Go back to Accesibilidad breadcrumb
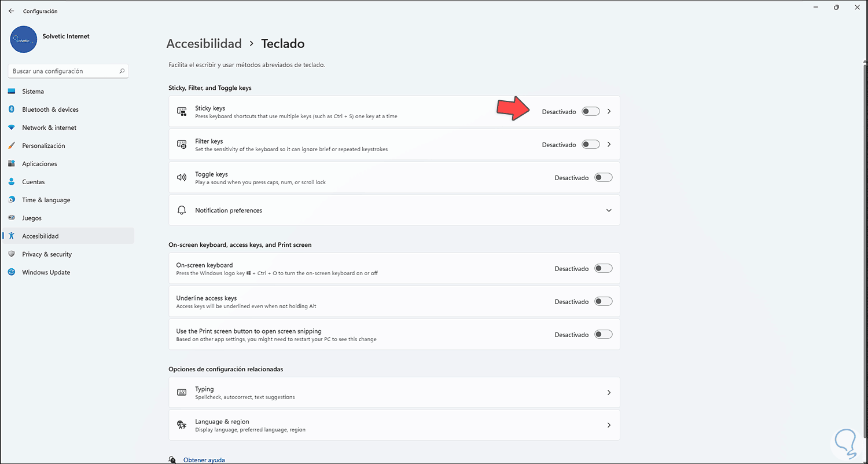868x464 pixels. pyautogui.click(x=204, y=43)
